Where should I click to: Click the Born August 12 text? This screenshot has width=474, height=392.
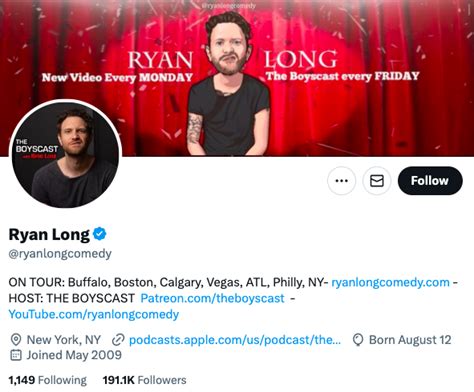[410, 340]
